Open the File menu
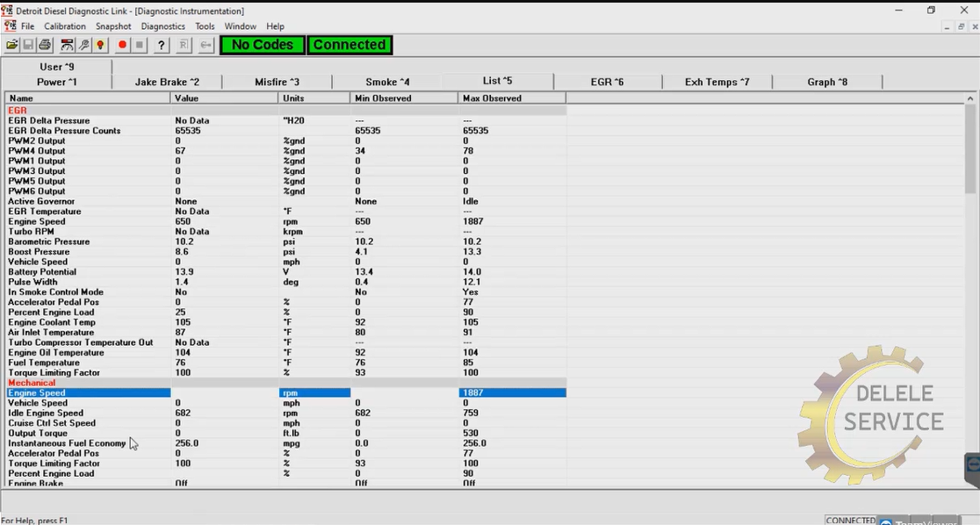This screenshot has height=525, width=980. 27,26
